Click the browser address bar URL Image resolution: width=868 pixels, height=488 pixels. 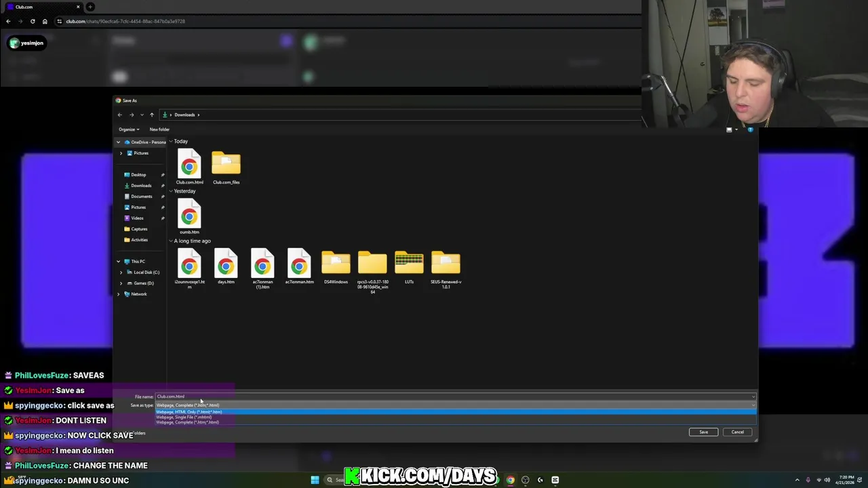[125, 21]
